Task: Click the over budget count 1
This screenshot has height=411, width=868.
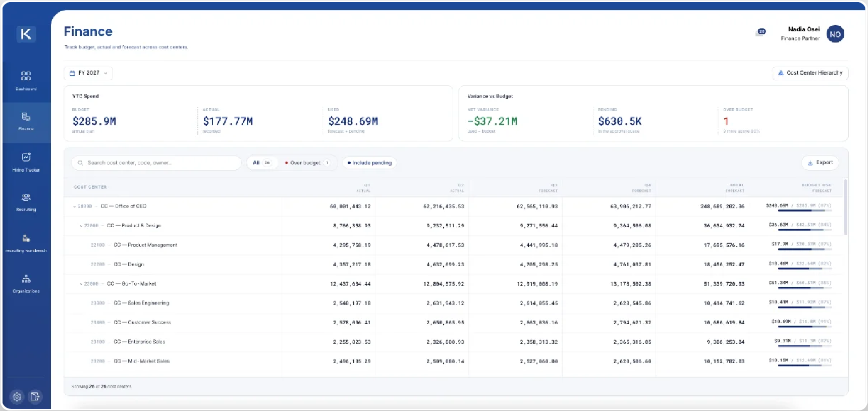Action: [x=726, y=121]
